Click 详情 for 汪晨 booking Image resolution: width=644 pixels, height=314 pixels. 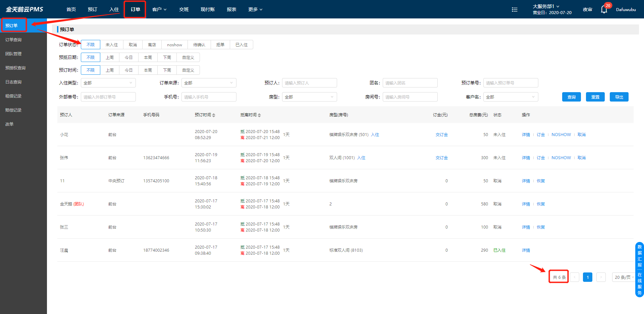coord(526,250)
